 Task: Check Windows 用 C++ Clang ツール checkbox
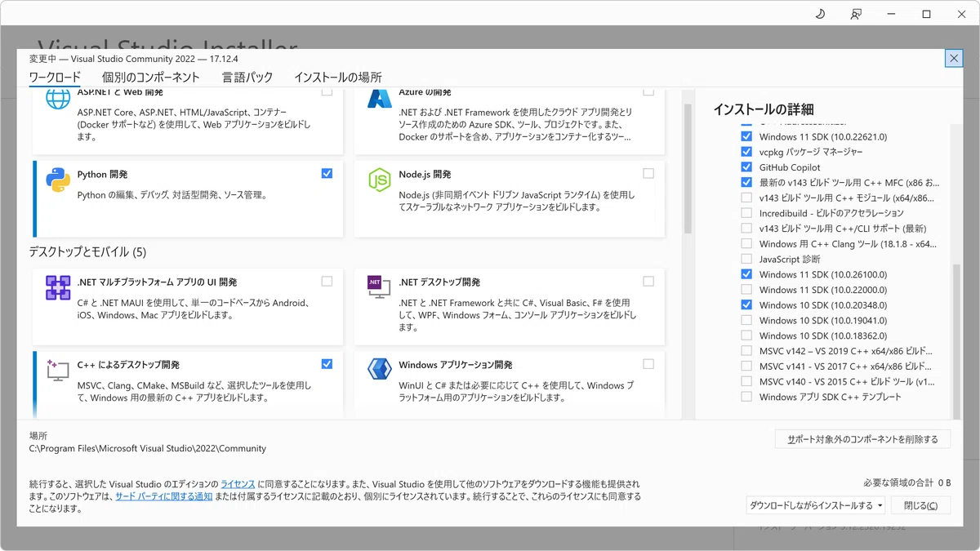[746, 243]
